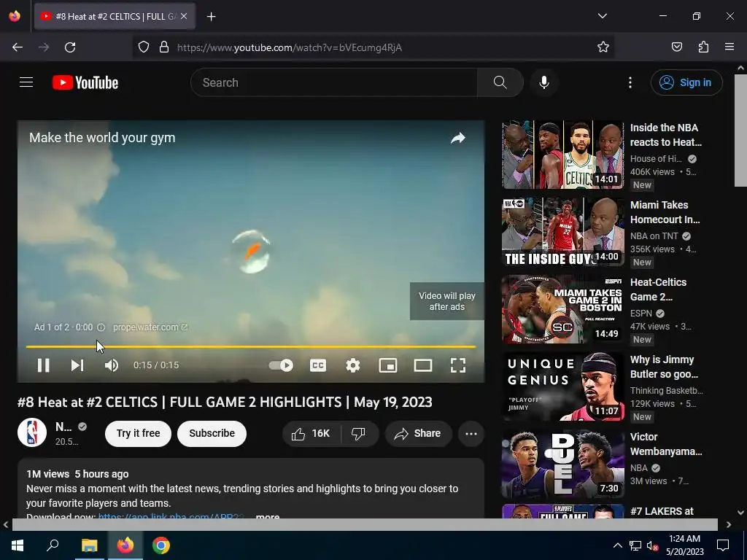
Task: Open the notification center
Action: (x=723, y=545)
